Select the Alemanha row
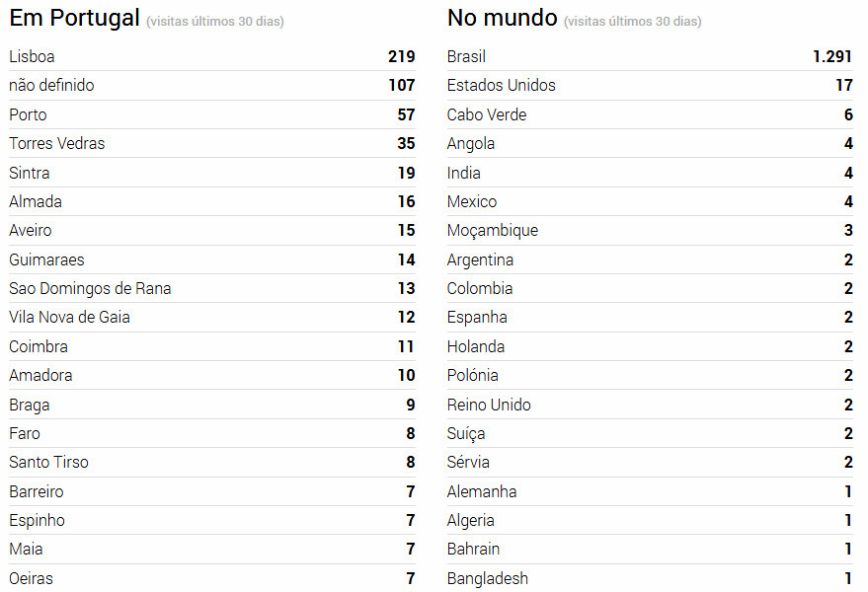868x592 pixels. coord(482,491)
